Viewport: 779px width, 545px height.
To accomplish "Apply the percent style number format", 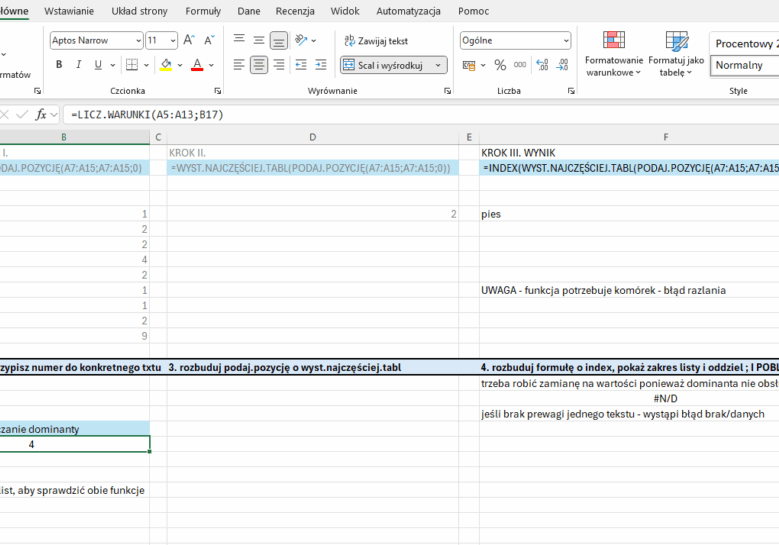I will [x=500, y=65].
